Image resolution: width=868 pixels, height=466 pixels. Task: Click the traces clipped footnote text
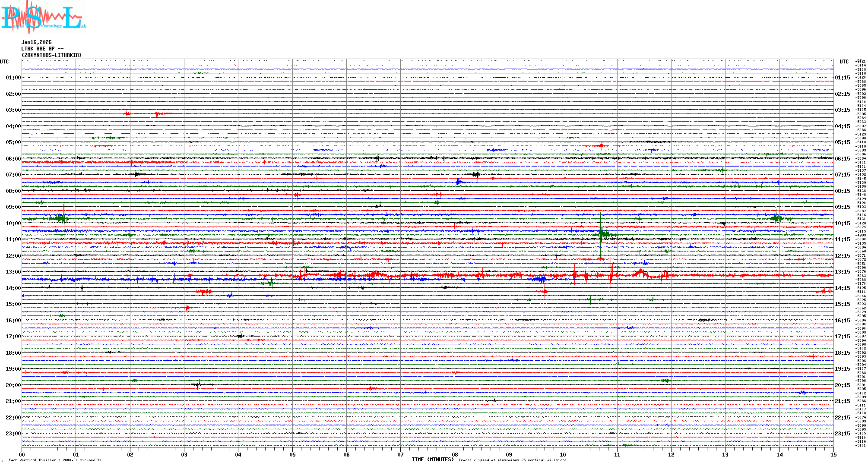pyautogui.click(x=512, y=460)
